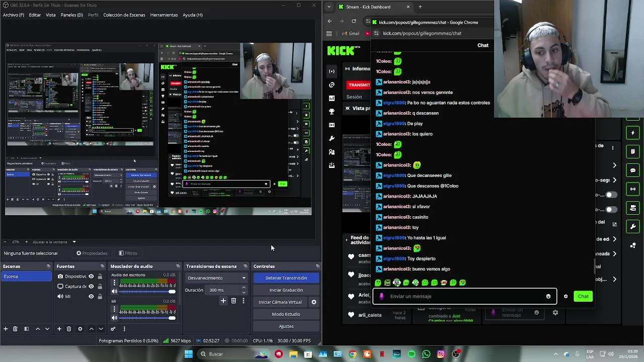The height and width of the screenshot is (362, 644).
Task: Add a new scene with the plus icon
Action: click(x=6, y=329)
